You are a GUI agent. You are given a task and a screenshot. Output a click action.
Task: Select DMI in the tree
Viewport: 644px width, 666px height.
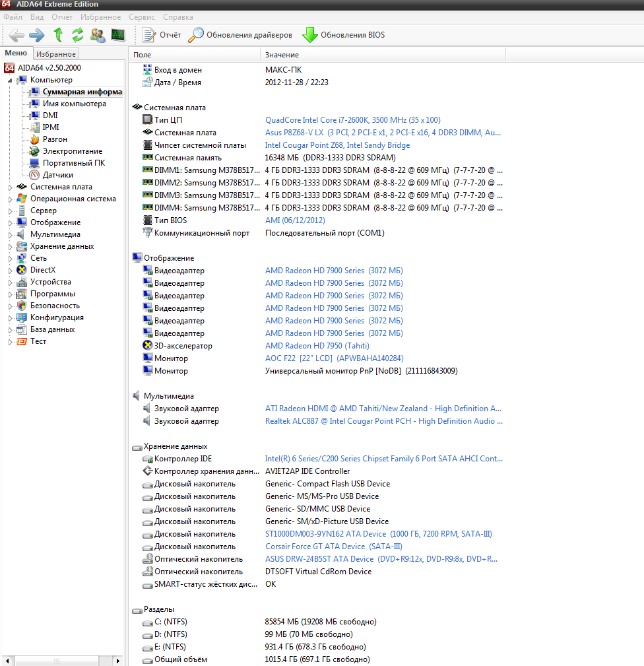pos(50,116)
